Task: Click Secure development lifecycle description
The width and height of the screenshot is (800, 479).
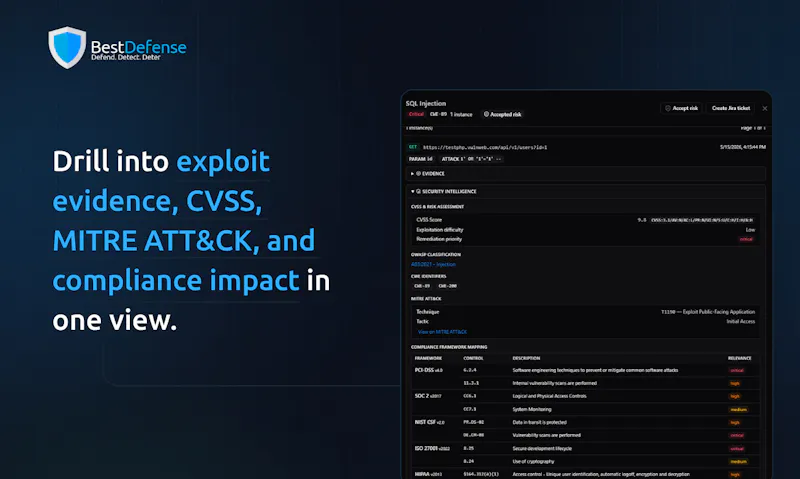Action: (x=542, y=448)
